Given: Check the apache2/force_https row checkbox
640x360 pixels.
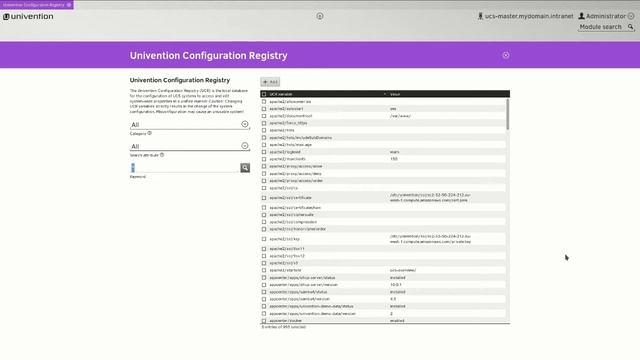Looking at the screenshot, I should point(264,123).
